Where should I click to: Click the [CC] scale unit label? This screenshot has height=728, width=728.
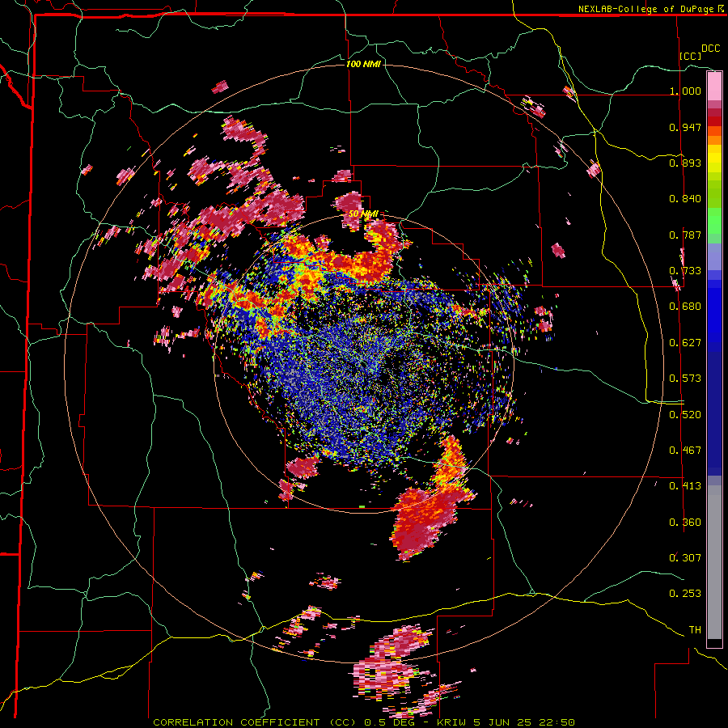click(x=691, y=56)
